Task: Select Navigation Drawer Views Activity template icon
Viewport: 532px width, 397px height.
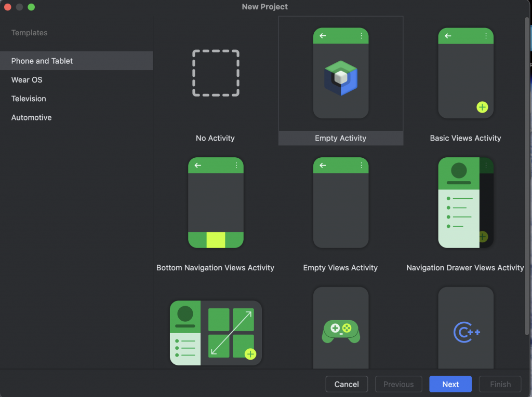Action: click(465, 203)
